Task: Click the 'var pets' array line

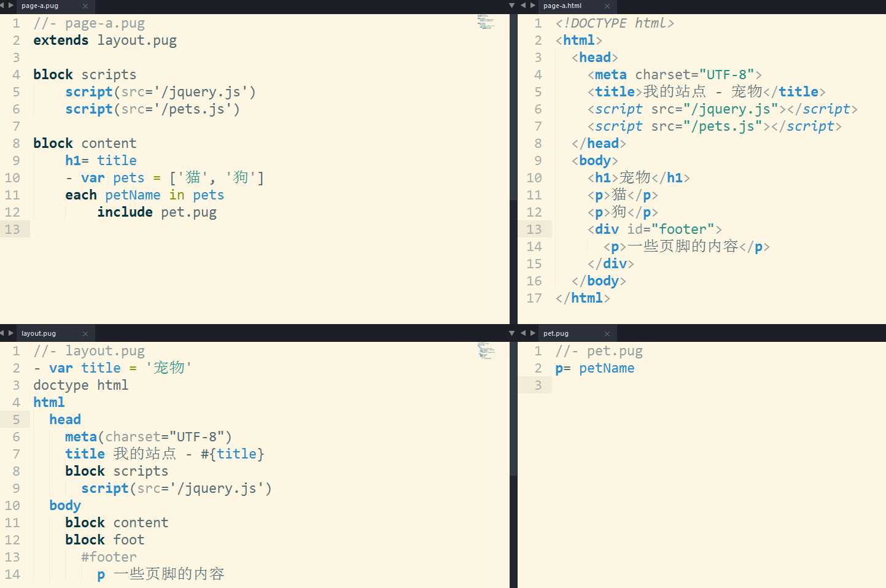Action: 165,178
